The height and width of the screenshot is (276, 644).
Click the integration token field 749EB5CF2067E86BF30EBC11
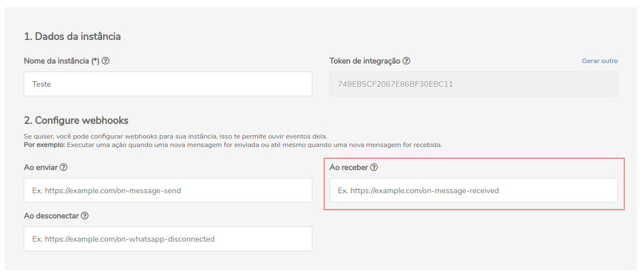(x=473, y=84)
